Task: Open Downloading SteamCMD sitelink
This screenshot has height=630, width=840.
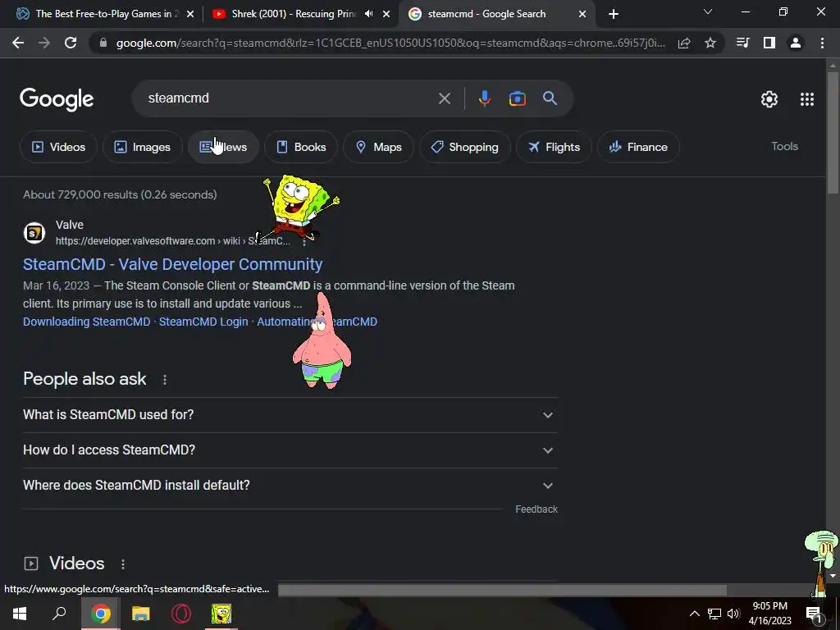Action: pos(86,322)
